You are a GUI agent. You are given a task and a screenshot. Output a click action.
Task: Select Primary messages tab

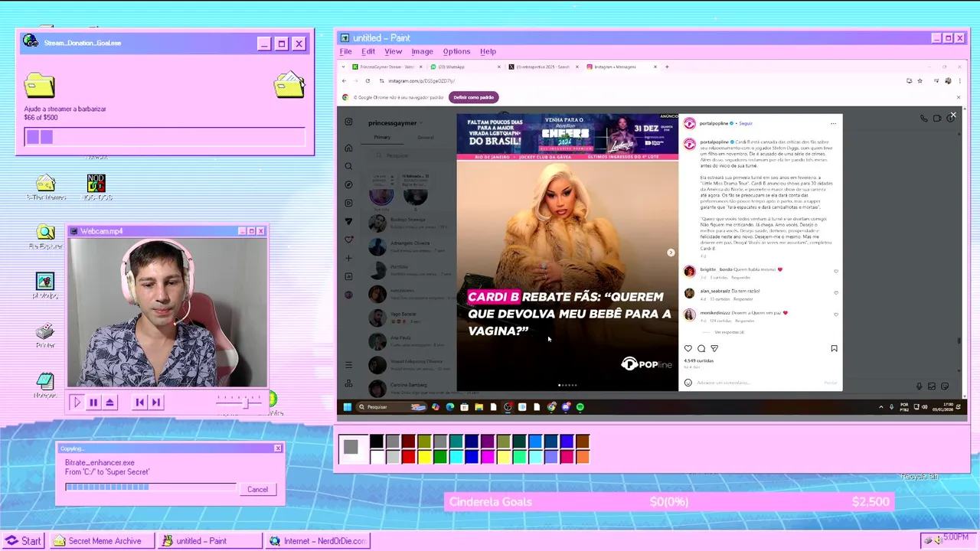(x=382, y=137)
